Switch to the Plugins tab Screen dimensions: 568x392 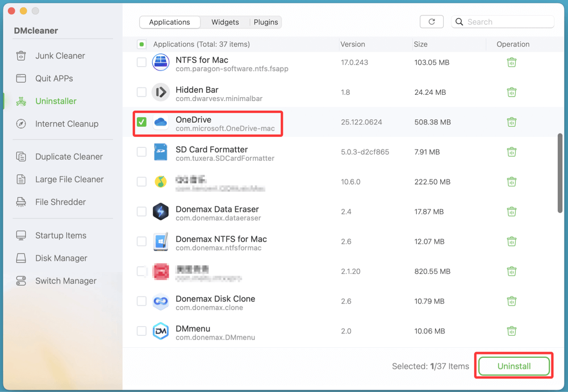tap(265, 22)
